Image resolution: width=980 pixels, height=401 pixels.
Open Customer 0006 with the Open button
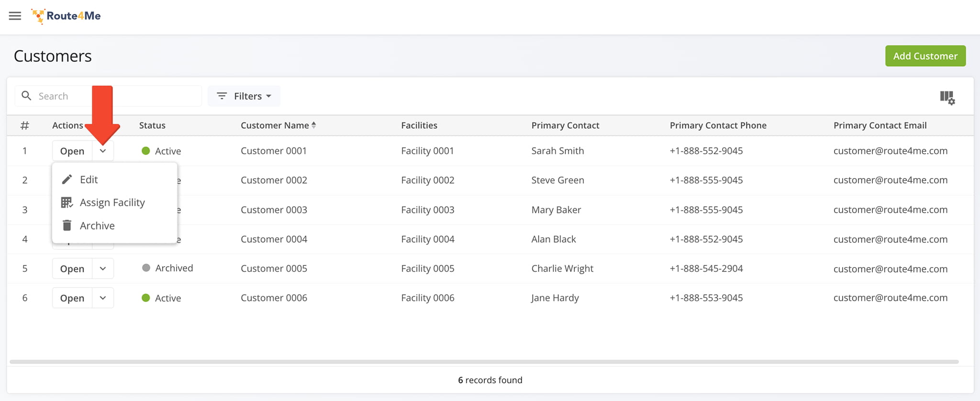pos(72,298)
